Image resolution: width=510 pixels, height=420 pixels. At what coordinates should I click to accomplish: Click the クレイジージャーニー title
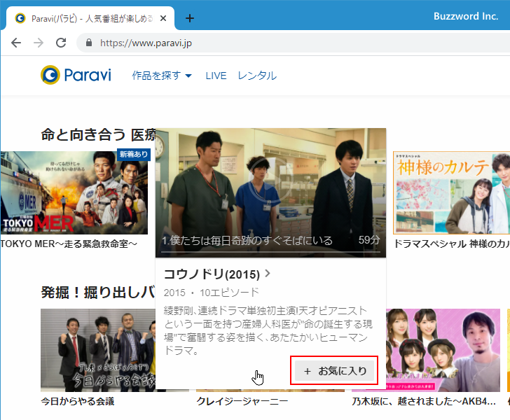click(x=242, y=402)
